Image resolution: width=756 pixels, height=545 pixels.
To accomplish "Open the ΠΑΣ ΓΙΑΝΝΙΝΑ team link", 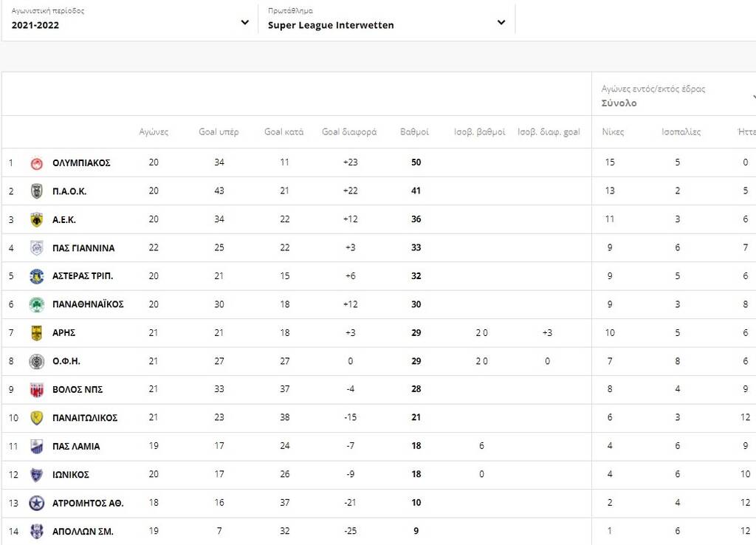I will [83, 248].
